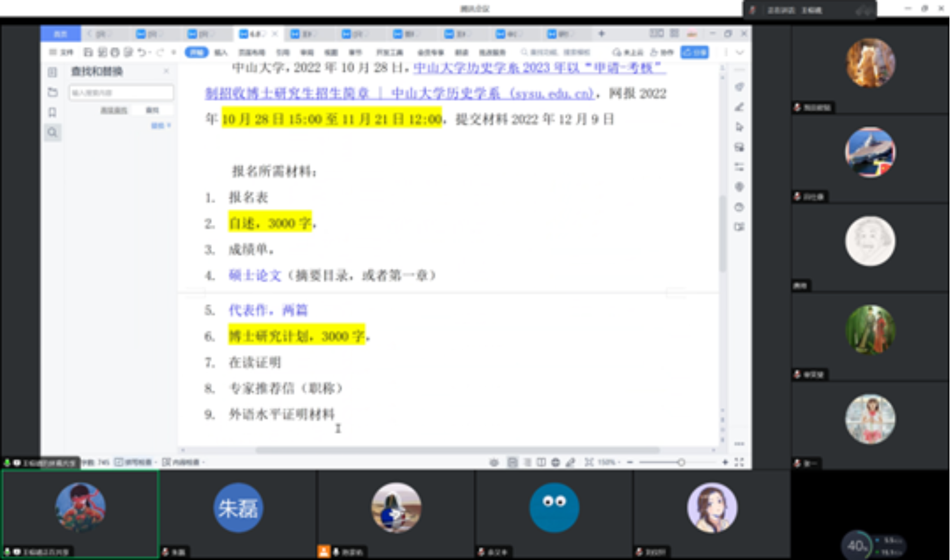Viewport: 950px width, 560px height.
Task: Expand the ribbon collapse chevron at top right
Action: coord(740,52)
